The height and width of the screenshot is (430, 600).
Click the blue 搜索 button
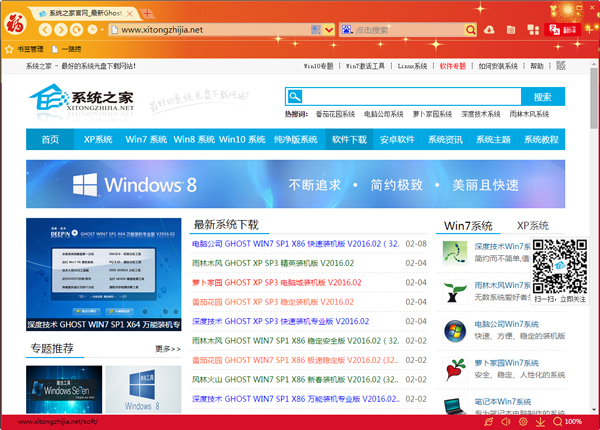tap(542, 97)
